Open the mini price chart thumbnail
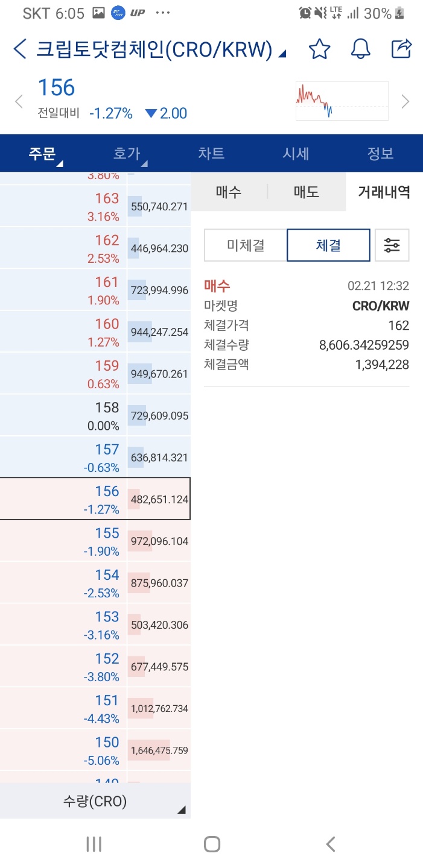 342,101
